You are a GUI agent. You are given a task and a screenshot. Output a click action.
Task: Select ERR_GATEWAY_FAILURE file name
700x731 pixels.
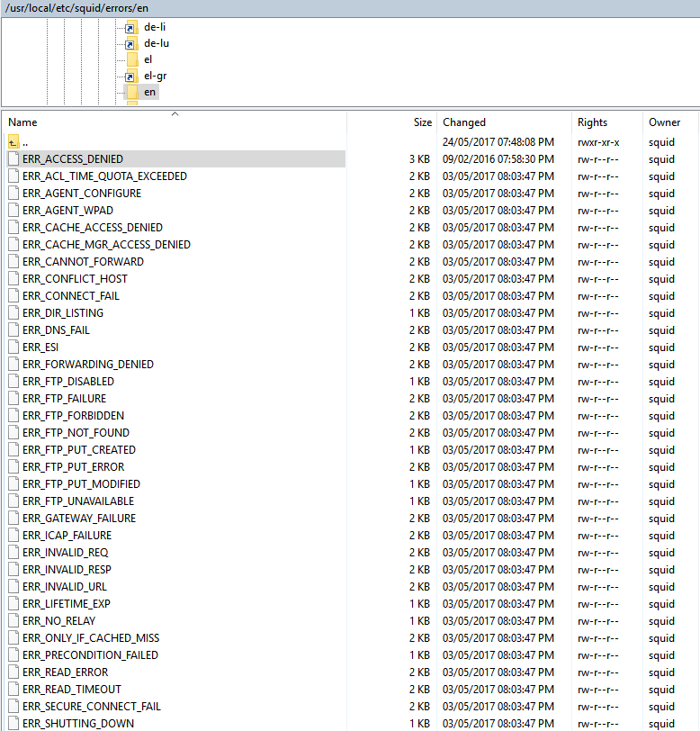pyautogui.click(x=79, y=518)
